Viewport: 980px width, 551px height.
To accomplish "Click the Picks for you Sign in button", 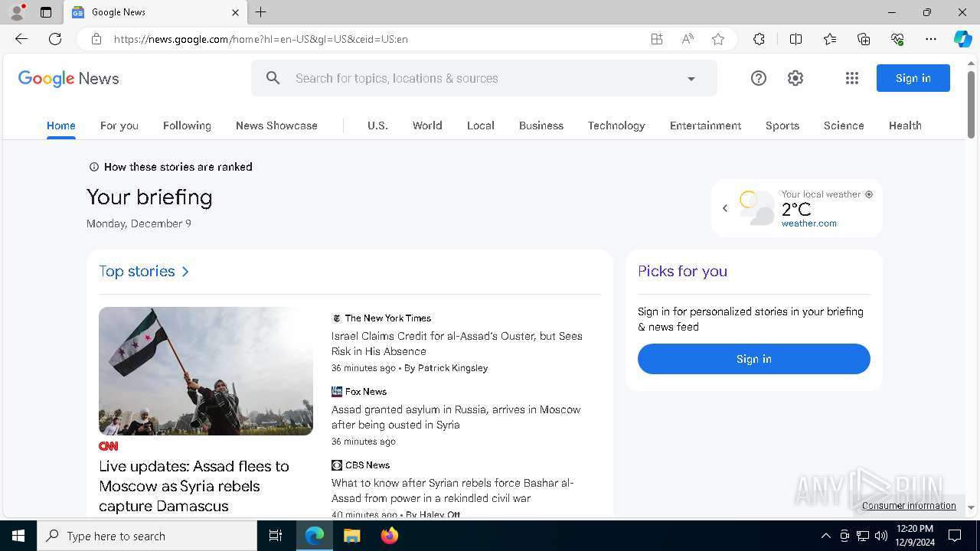I will tap(754, 359).
